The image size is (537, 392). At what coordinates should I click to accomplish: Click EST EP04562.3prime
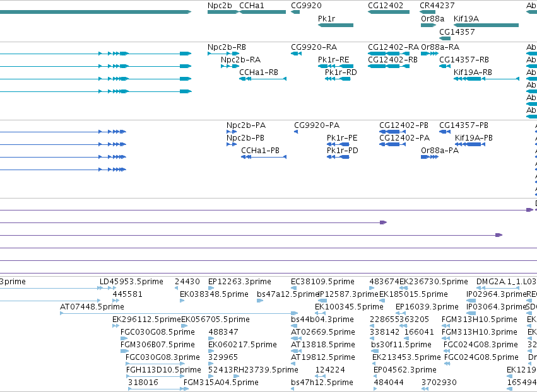tap(405, 371)
